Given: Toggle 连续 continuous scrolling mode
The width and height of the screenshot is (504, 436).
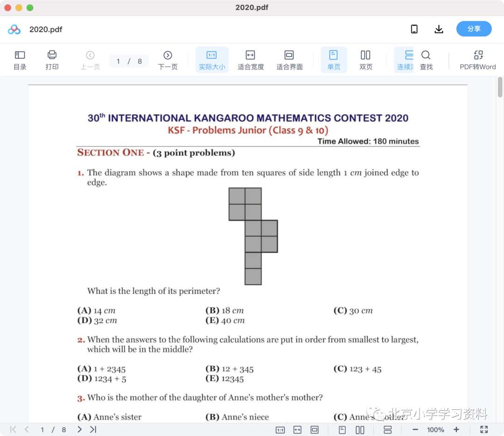Looking at the screenshot, I should coord(405,60).
